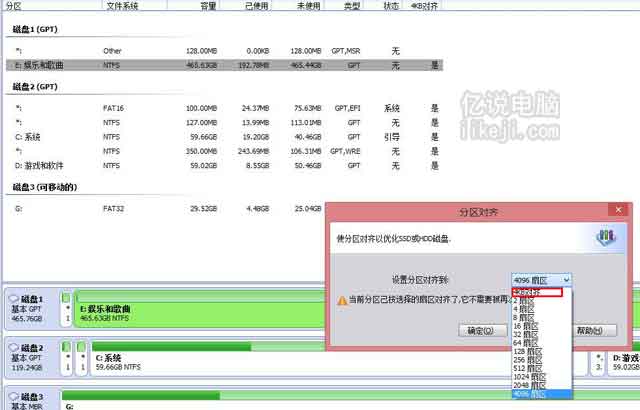
Task: Sort by the 类型 column header
Action: (x=344, y=5)
